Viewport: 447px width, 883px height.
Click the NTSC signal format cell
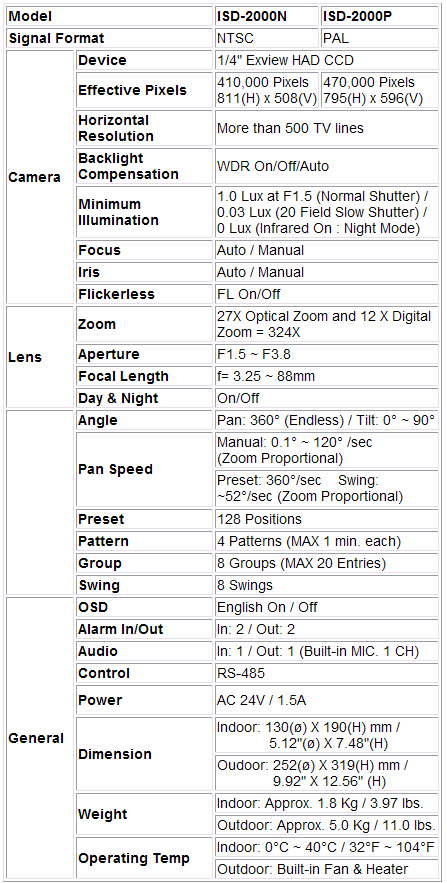[x=267, y=38]
